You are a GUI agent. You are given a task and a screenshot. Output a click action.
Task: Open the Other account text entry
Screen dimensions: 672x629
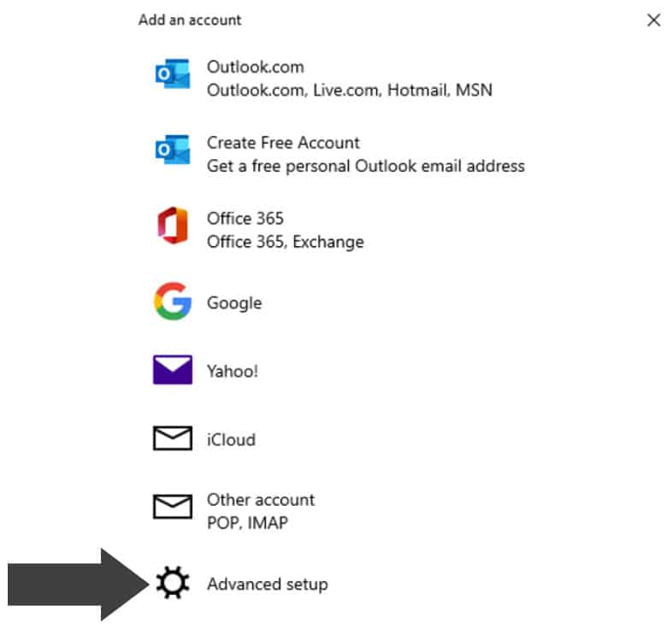(260, 500)
